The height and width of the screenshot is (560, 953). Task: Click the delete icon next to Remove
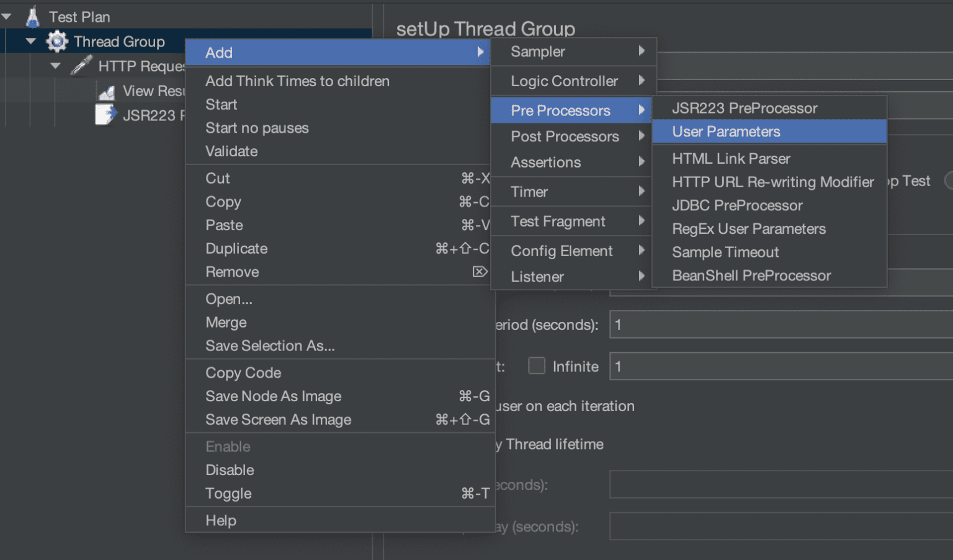coord(480,272)
